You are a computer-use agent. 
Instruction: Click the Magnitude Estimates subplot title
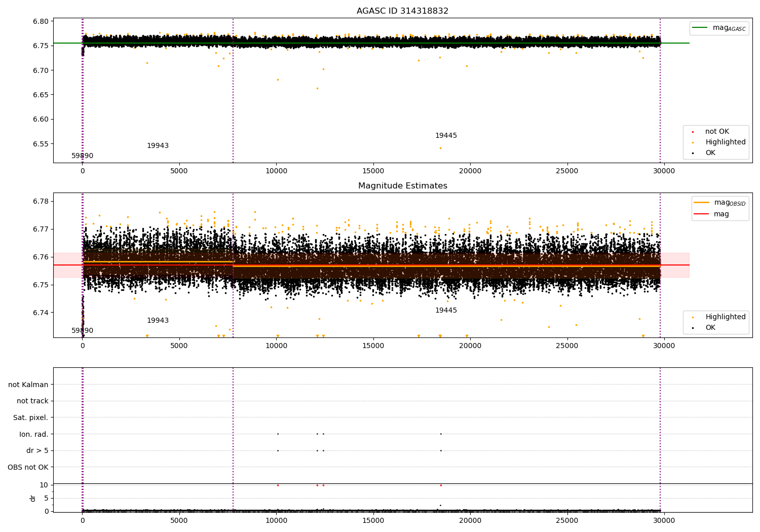pyautogui.click(x=402, y=186)
